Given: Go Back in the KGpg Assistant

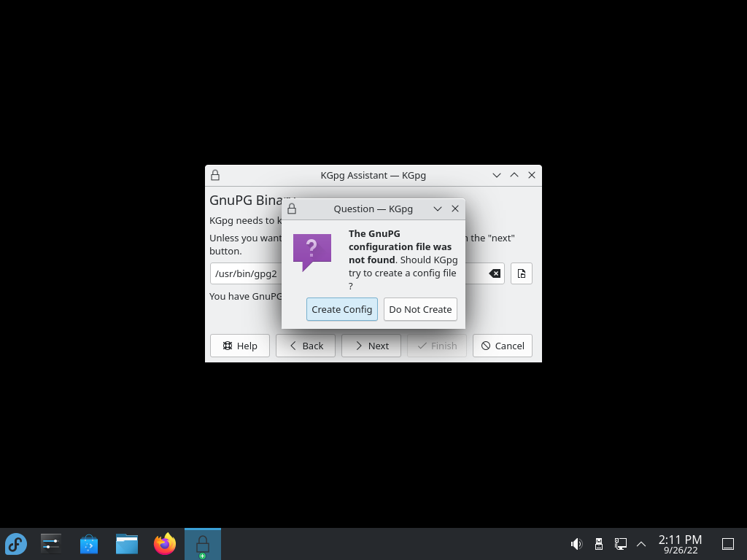Looking at the screenshot, I should point(306,346).
